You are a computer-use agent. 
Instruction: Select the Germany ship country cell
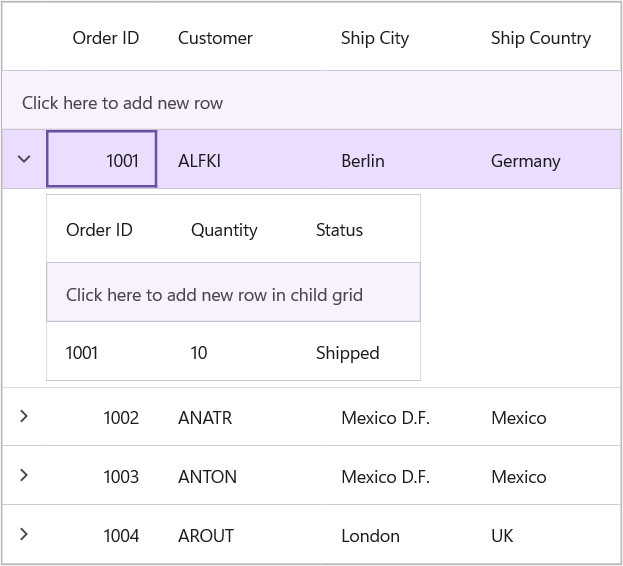(525, 161)
